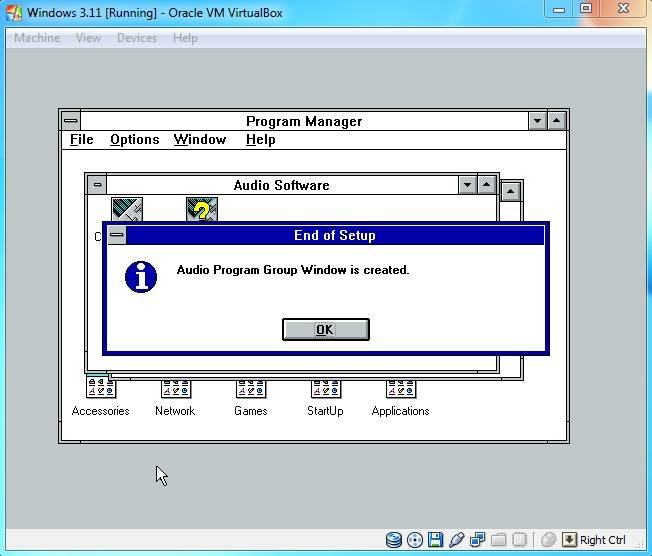Screen dimensions: 652x556
Task: Click the USB devices status bar icon
Action: point(457,540)
